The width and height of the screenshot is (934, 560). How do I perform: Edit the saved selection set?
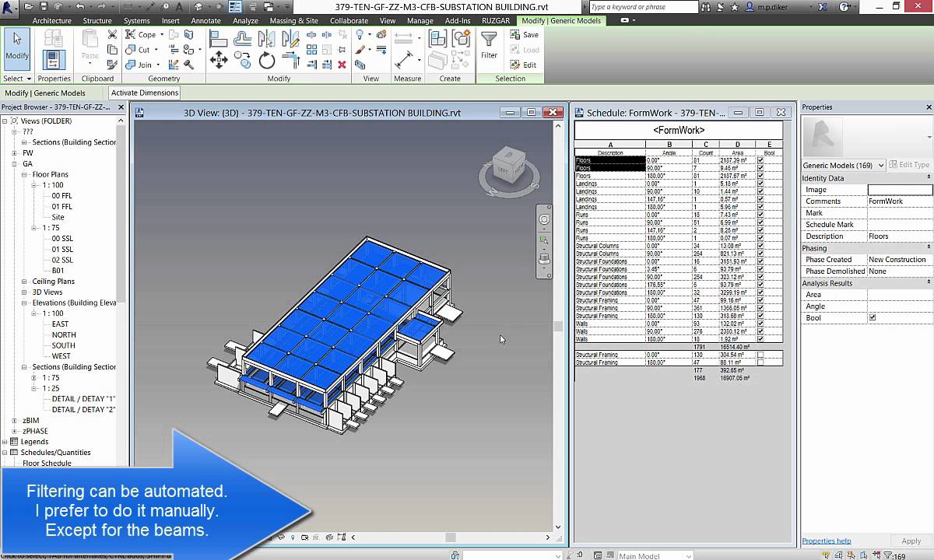click(x=527, y=64)
